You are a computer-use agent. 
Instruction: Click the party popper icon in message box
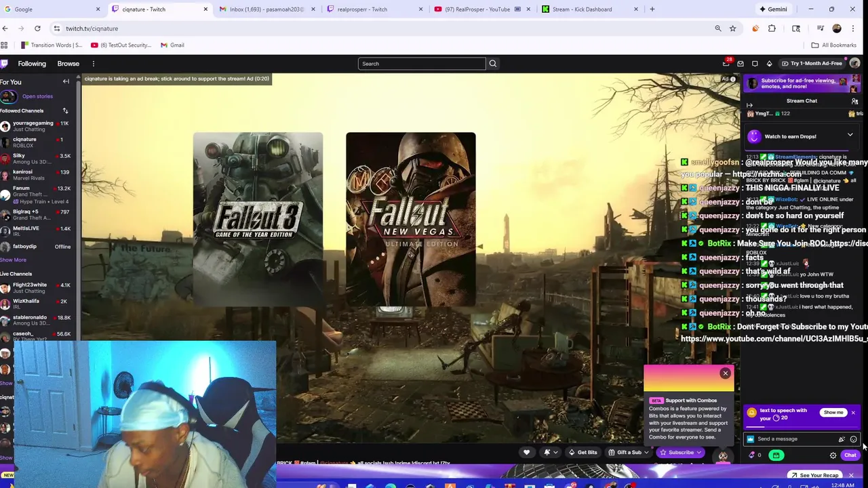coord(842,439)
